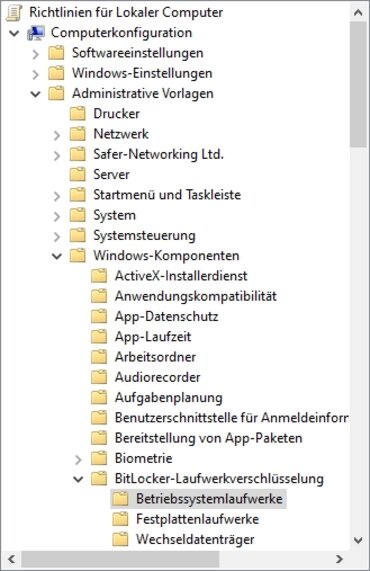The height and width of the screenshot is (571, 370).
Task: Expand the Biometrie node
Action: (78, 459)
